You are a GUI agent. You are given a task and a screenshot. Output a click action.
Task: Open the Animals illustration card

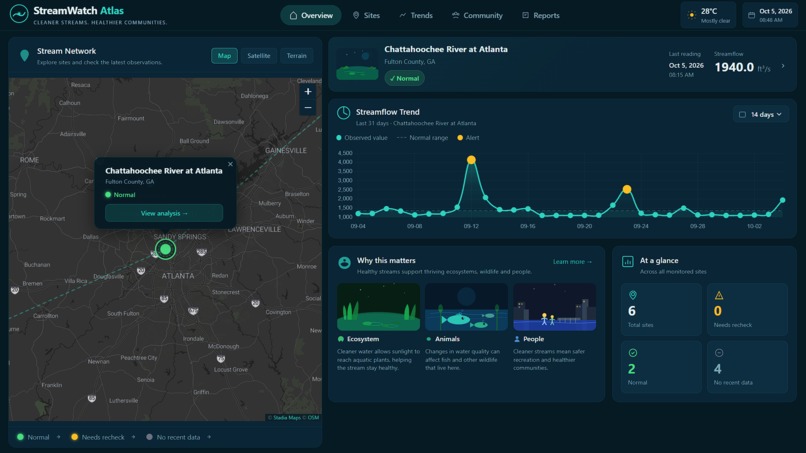(466, 306)
